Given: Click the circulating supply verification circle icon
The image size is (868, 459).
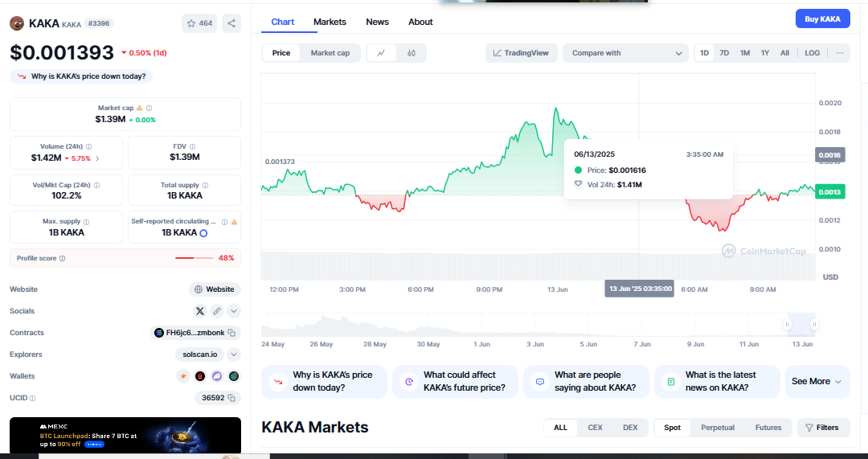Looking at the screenshot, I should click(203, 233).
